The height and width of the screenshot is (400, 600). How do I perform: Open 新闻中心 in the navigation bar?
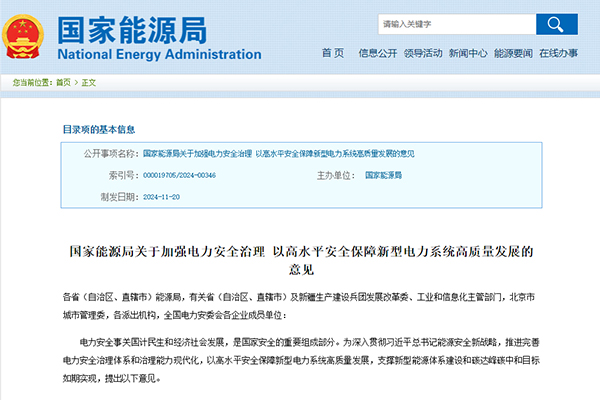pyautogui.click(x=467, y=52)
